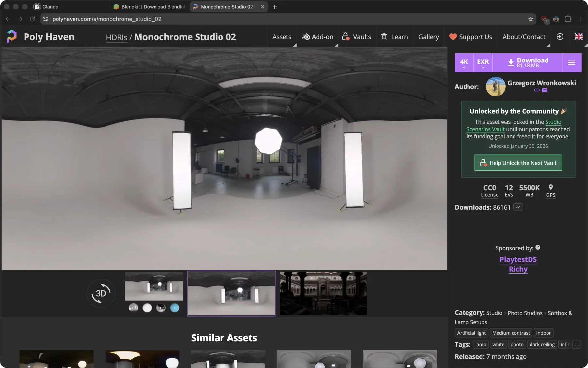Switch to the Blendkit browser tab
588x368 pixels.
tap(150, 7)
